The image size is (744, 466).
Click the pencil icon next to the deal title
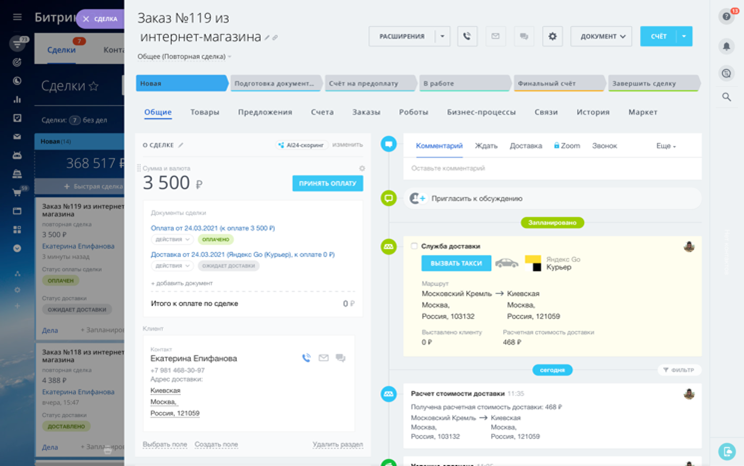[x=267, y=38]
